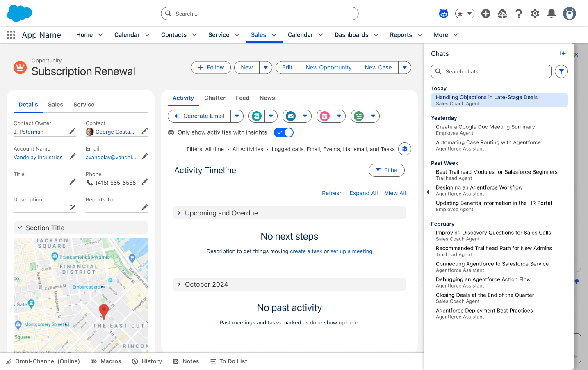Collapse the Chats panel

click(x=563, y=53)
